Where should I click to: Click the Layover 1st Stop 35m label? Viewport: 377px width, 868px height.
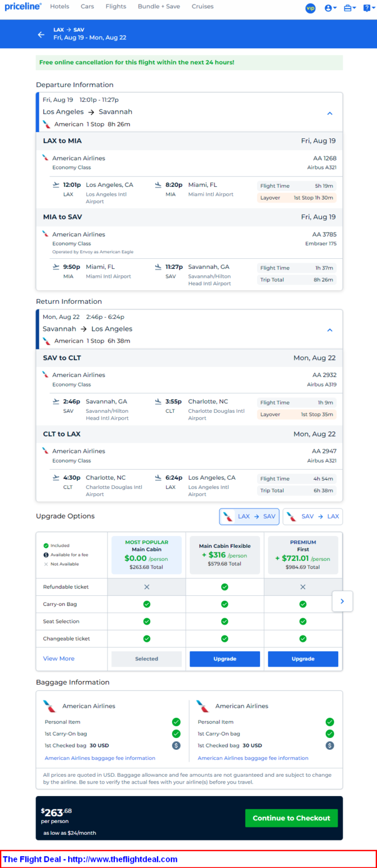coord(297,414)
